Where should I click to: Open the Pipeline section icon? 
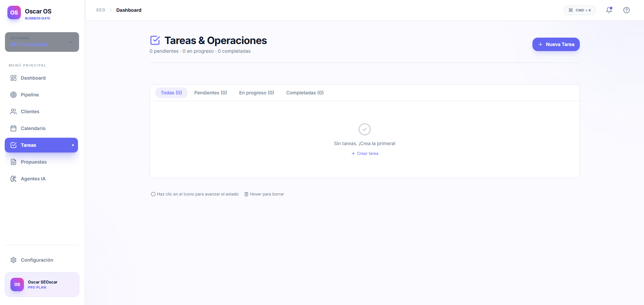[13, 94]
